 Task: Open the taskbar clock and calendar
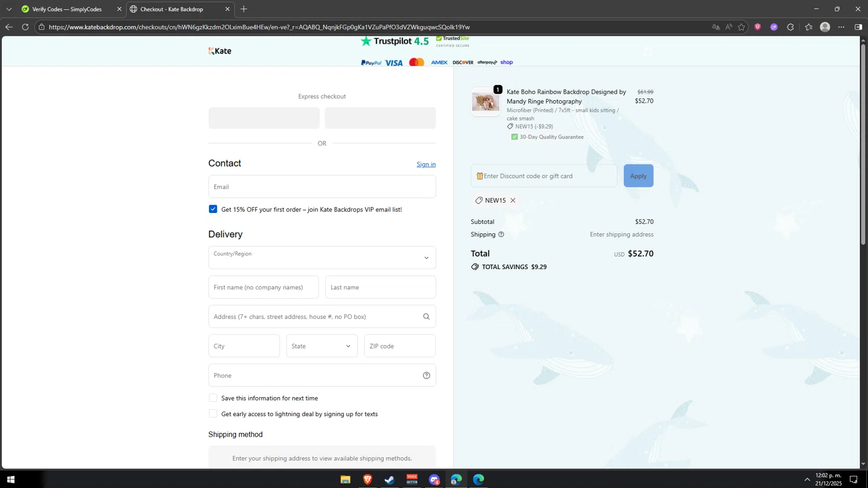click(x=829, y=479)
